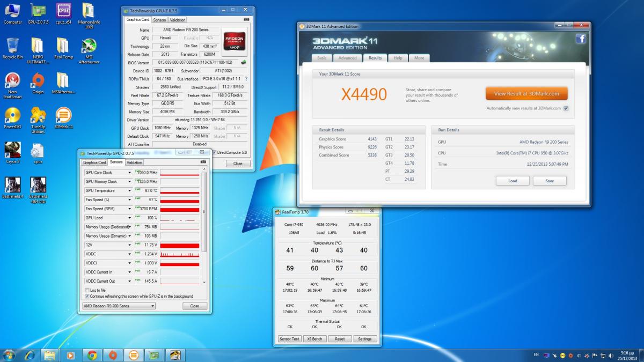Screen dimensions: 644x362
Task: Click the BIOS save chip icon in GPU-Z
Action: [243, 62]
